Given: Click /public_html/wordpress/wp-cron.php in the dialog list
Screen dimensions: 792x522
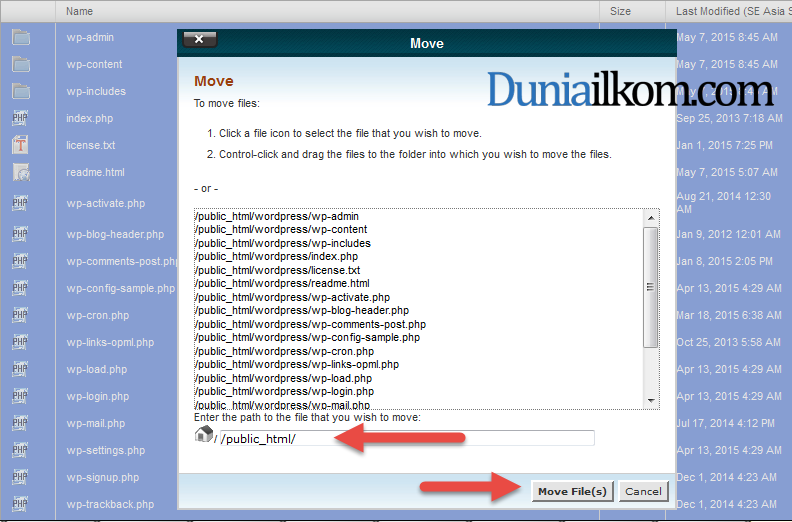Looking at the screenshot, I should pyautogui.click(x=284, y=351).
